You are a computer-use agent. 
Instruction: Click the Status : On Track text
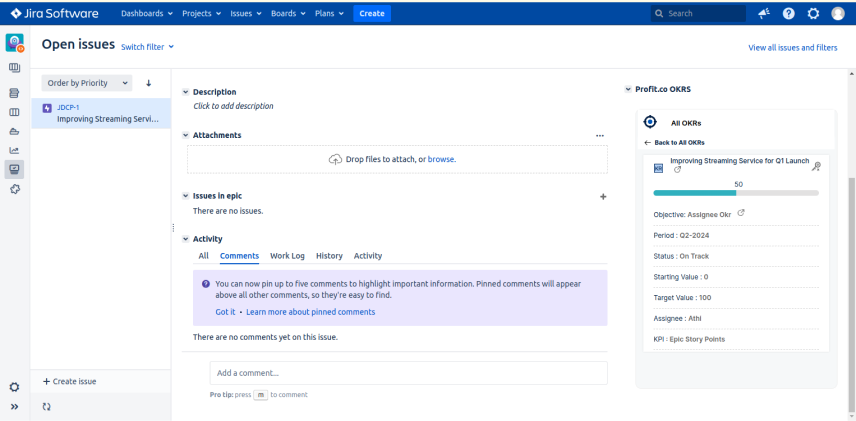pos(681,256)
